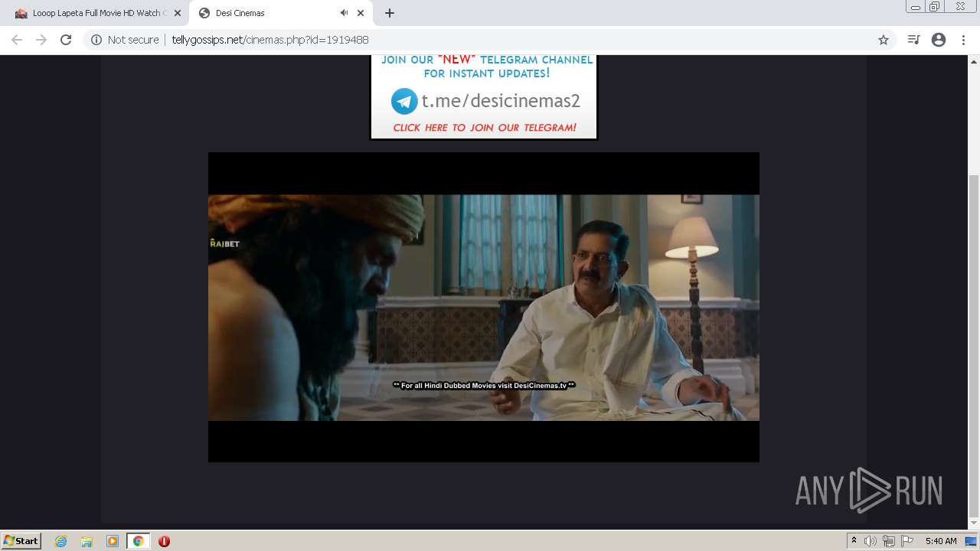Bookmark this page with star icon
980x551 pixels.
coord(884,40)
